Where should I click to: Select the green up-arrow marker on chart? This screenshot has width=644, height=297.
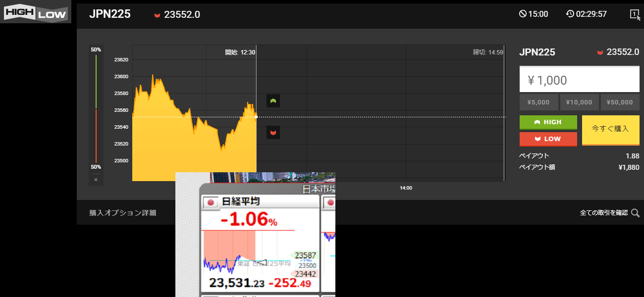click(x=273, y=101)
